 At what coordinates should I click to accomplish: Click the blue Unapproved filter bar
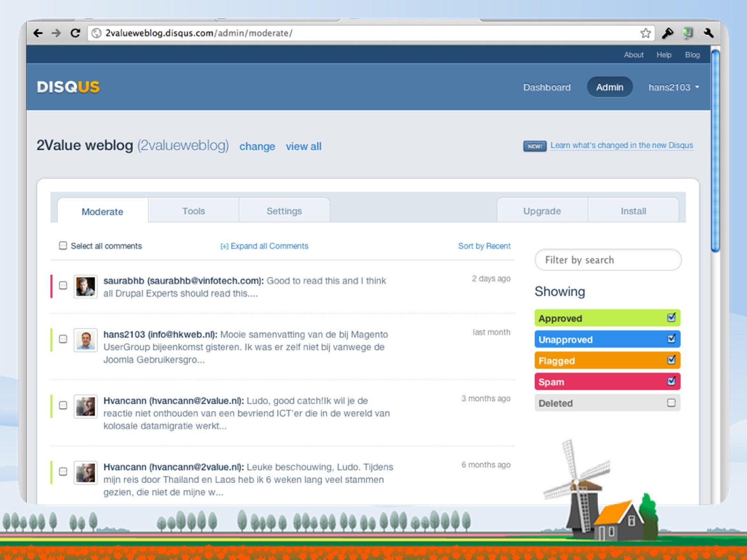point(607,339)
